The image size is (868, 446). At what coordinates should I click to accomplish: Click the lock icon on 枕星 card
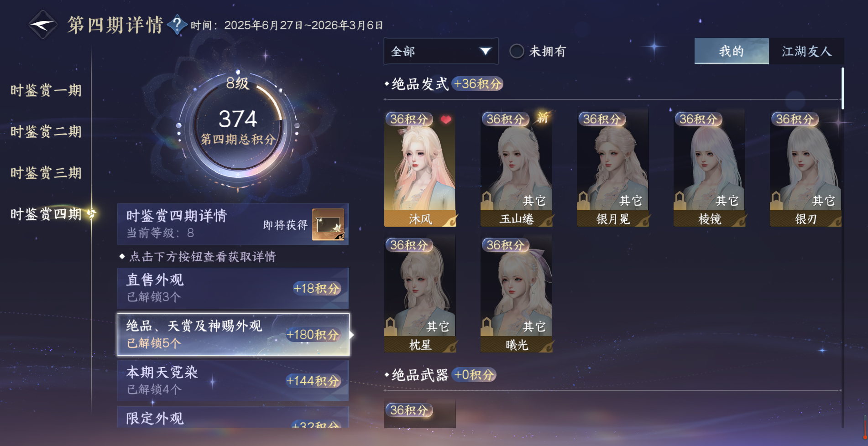click(x=390, y=326)
